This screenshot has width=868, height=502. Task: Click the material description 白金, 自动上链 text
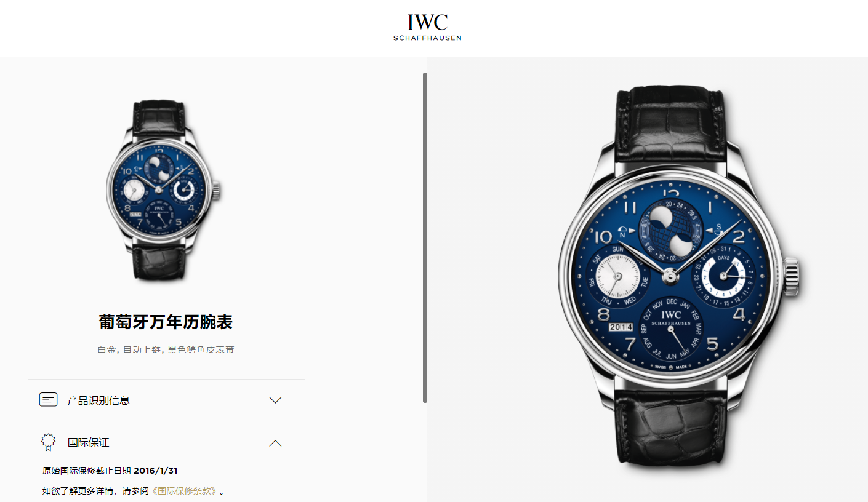click(130, 349)
